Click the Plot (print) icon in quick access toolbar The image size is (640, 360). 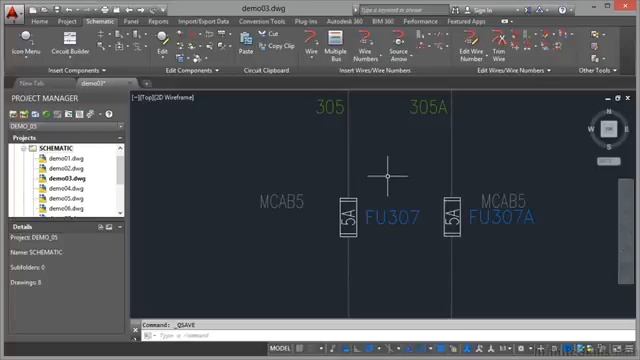click(x=105, y=10)
